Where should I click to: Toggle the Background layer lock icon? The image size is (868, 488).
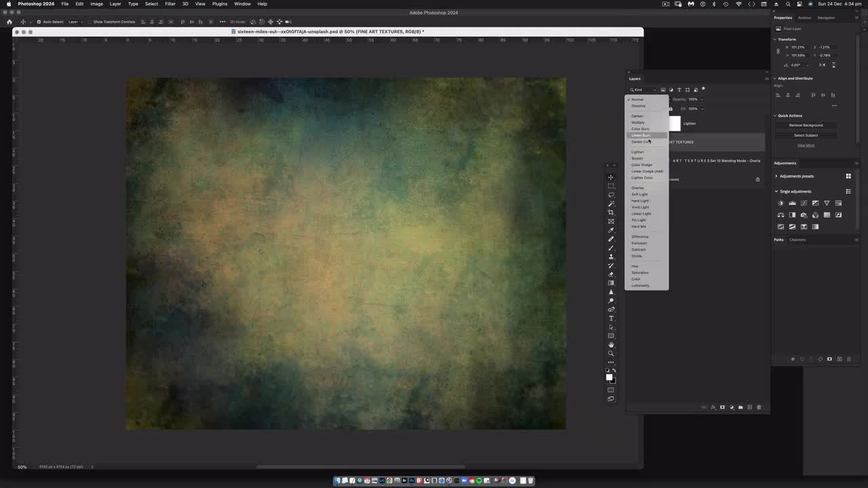[757, 180]
